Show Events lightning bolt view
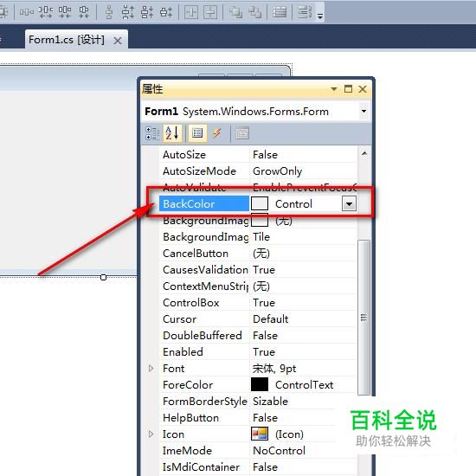 tap(216, 133)
